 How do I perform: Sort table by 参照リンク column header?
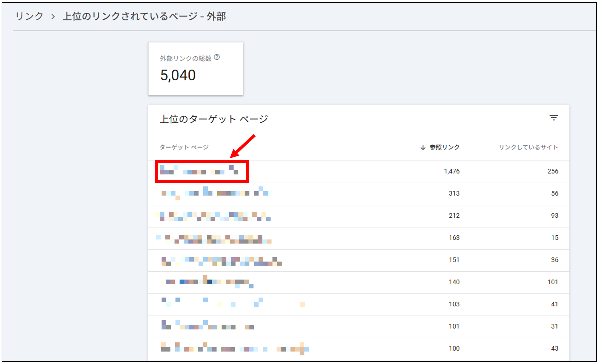(x=443, y=147)
